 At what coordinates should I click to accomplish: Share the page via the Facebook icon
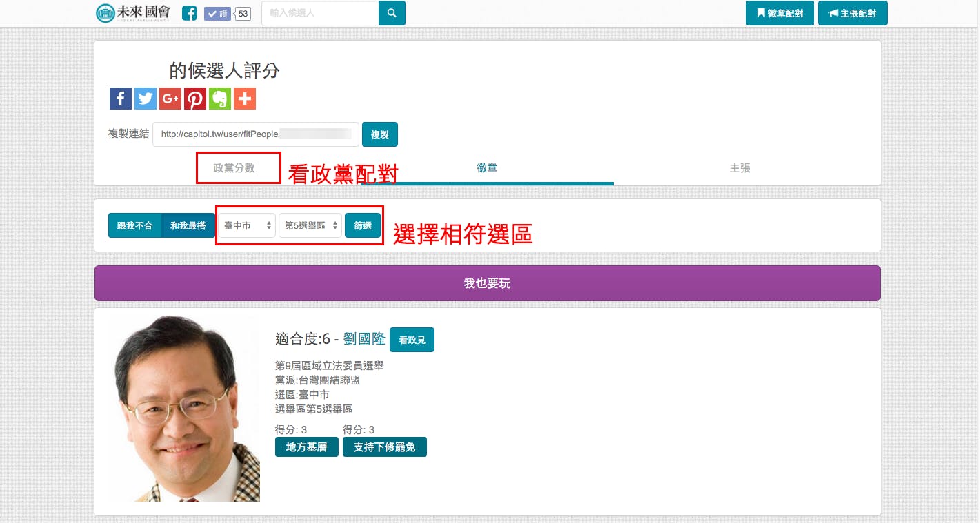point(120,98)
